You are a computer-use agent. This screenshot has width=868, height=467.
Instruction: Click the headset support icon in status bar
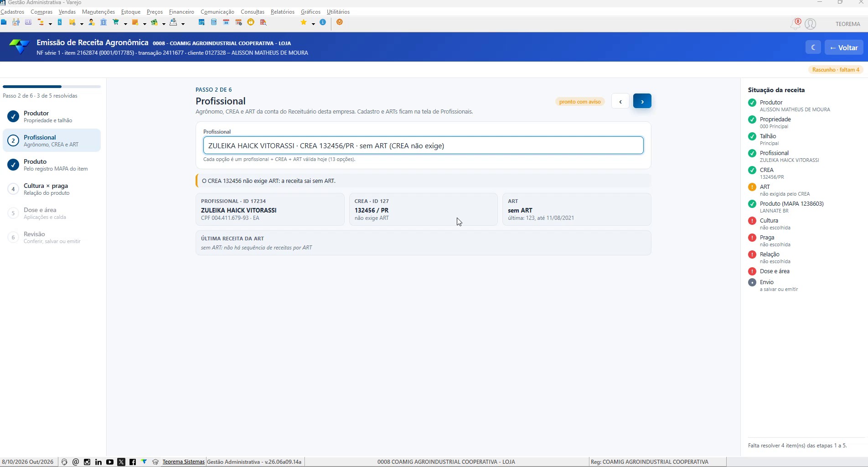tap(64, 462)
